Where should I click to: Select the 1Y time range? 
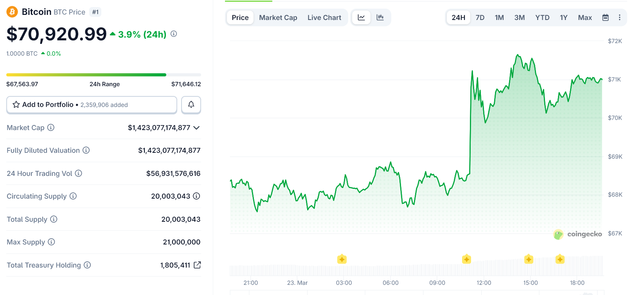click(x=563, y=18)
